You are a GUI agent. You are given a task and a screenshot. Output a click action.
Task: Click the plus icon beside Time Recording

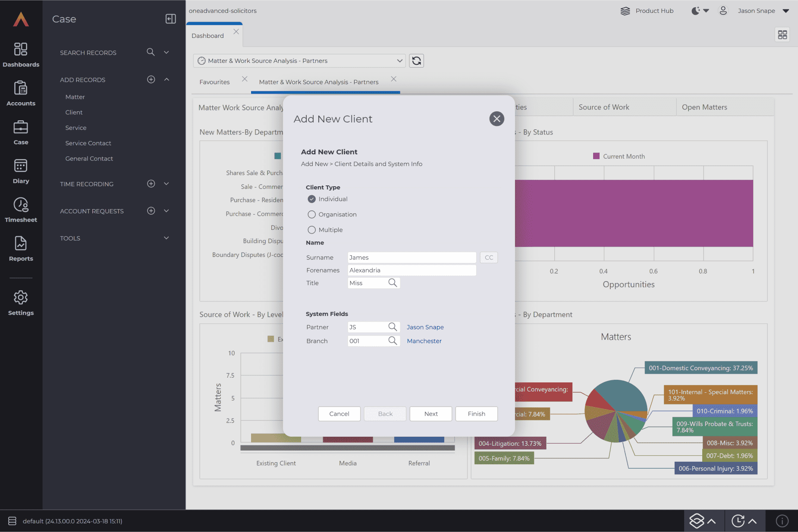click(x=151, y=184)
